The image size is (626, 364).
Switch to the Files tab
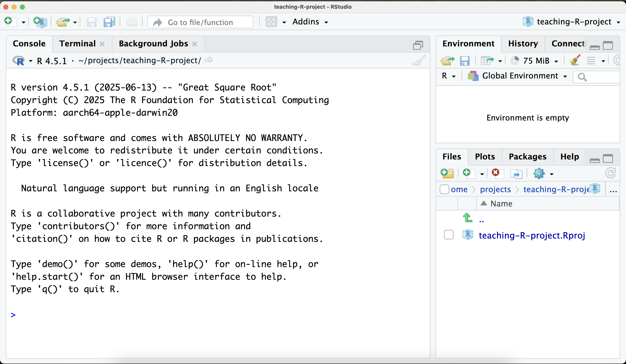point(452,157)
